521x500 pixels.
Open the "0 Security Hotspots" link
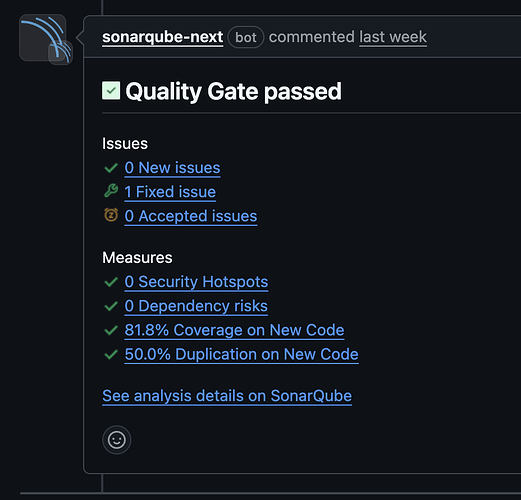(196, 282)
